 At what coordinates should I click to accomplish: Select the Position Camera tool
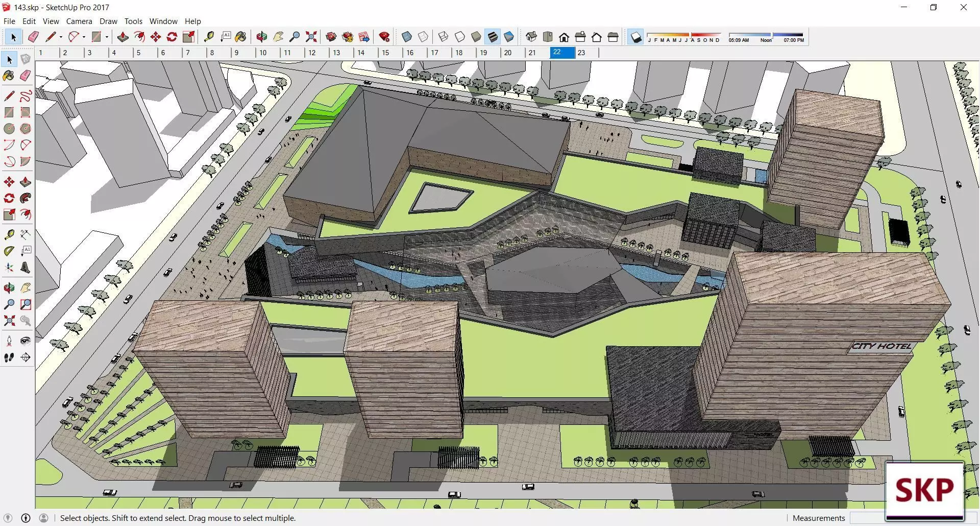click(x=9, y=341)
